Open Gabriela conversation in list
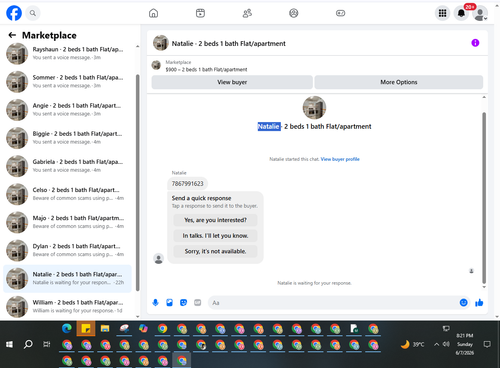The image size is (500, 368). click(67, 166)
